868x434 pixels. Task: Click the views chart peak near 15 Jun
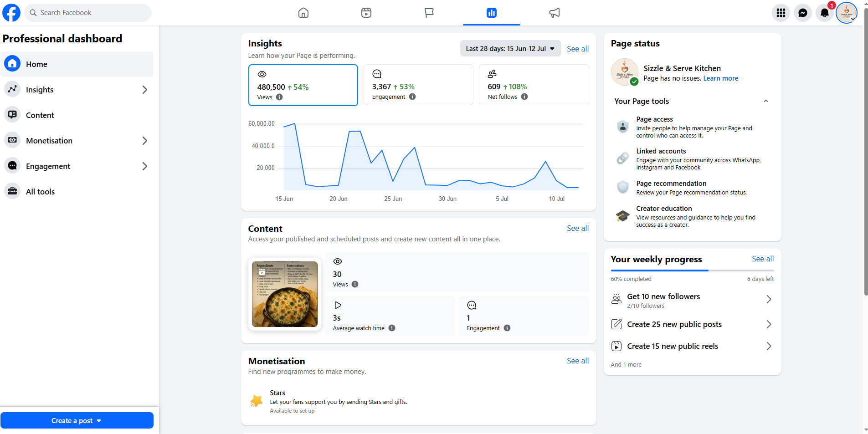294,123
